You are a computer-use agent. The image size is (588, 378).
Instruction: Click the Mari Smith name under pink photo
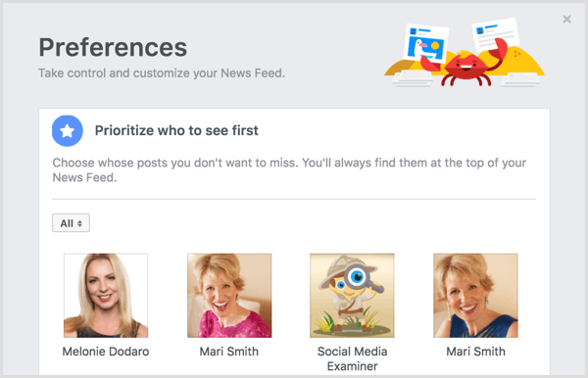pyautogui.click(x=229, y=352)
